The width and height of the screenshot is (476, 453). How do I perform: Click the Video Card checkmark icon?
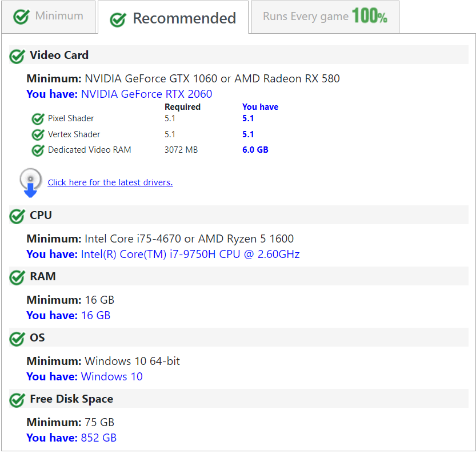coord(17,56)
